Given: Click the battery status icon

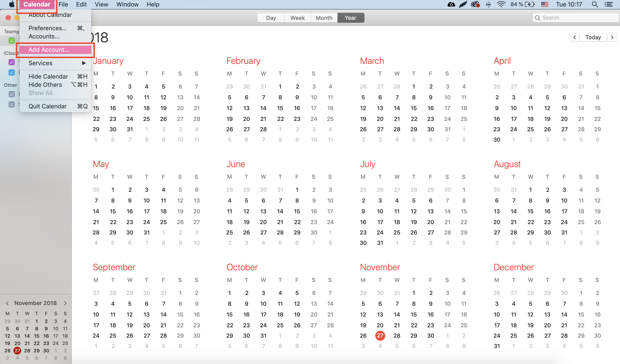Looking at the screenshot, I should pyautogui.click(x=529, y=4).
